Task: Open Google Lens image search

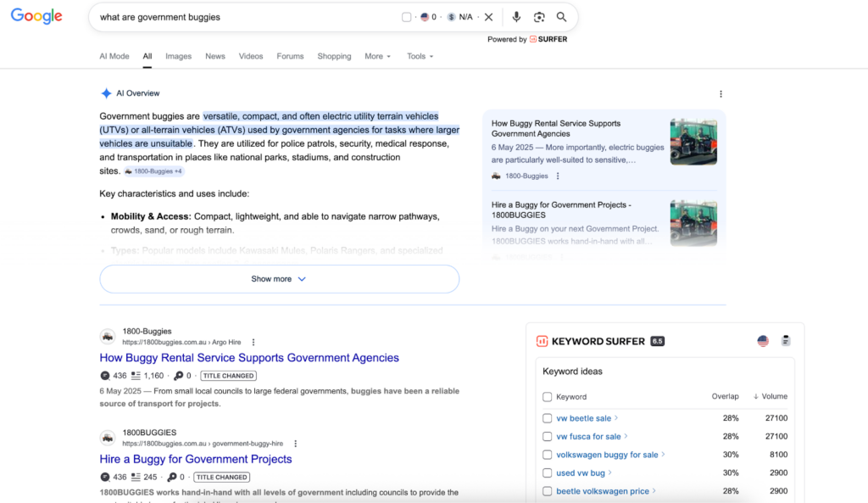Action: click(539, 17)
